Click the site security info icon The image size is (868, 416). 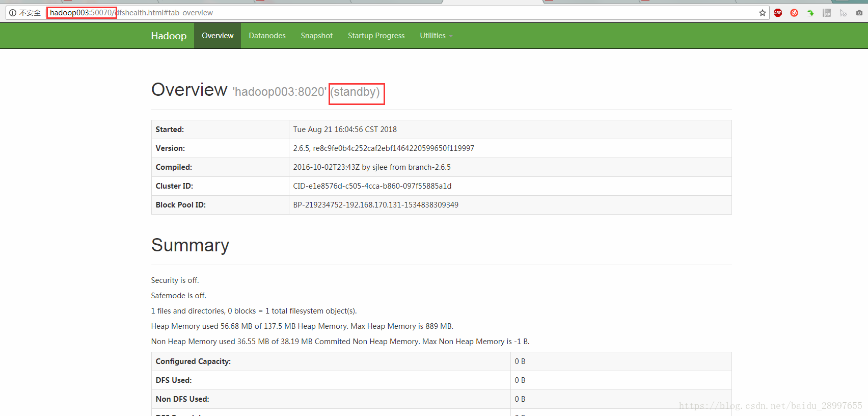tap(13, 13)
